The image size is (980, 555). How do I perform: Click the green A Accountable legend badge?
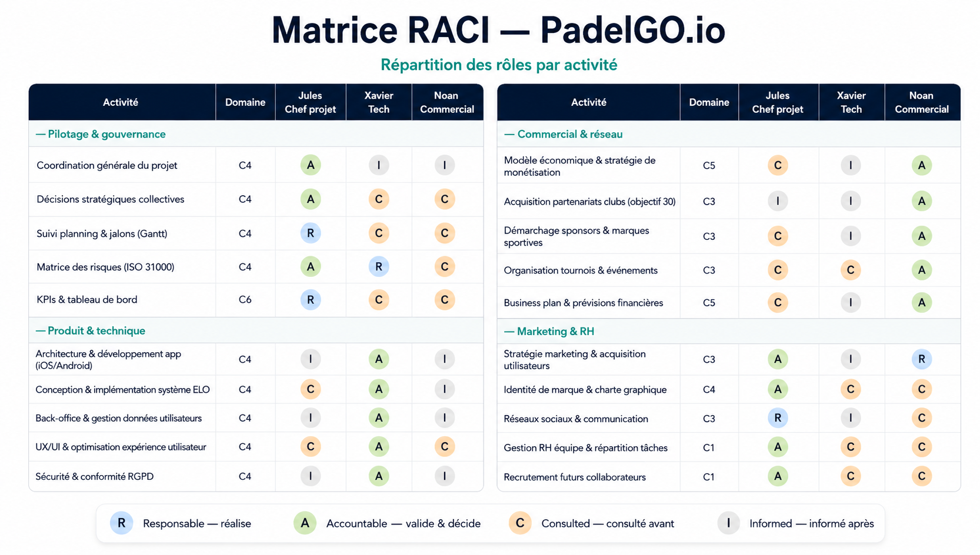[x=305, y=523]
